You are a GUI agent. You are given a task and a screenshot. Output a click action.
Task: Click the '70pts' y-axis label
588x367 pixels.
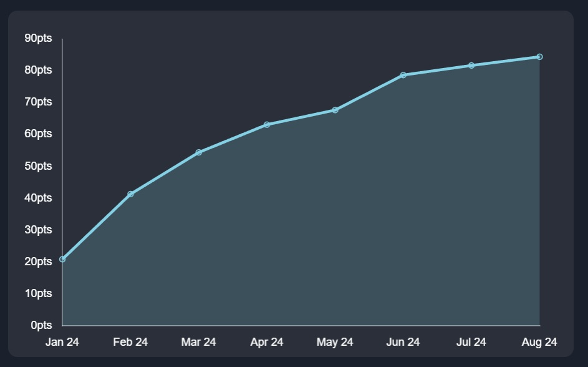(x=38, y=102)
